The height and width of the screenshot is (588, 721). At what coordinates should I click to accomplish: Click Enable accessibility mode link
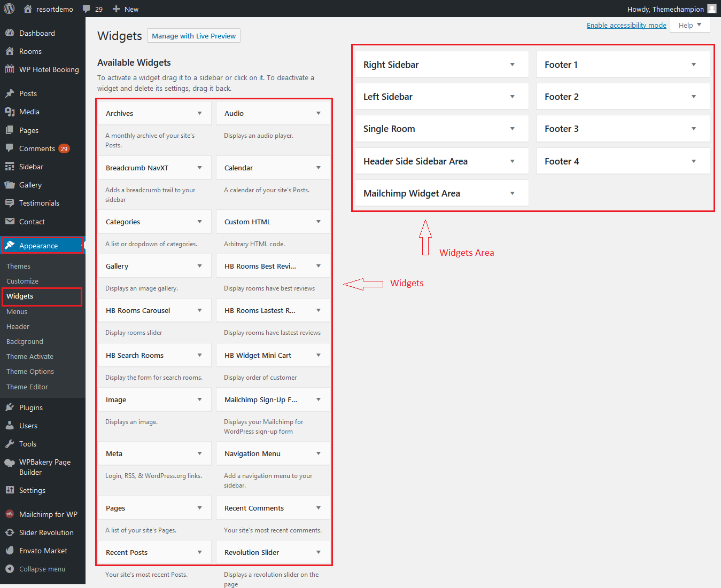click(626, 25)
